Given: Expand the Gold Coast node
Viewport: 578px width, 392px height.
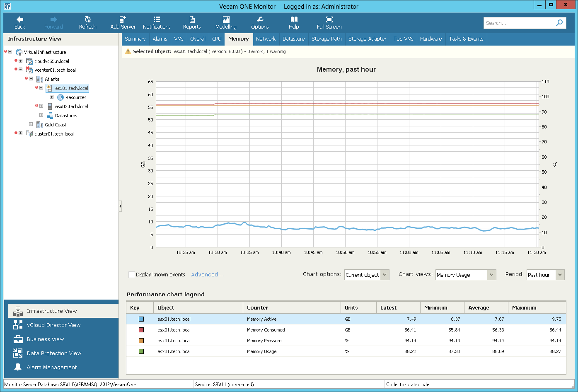Looking at the screenshot, I should coord(31,124).
